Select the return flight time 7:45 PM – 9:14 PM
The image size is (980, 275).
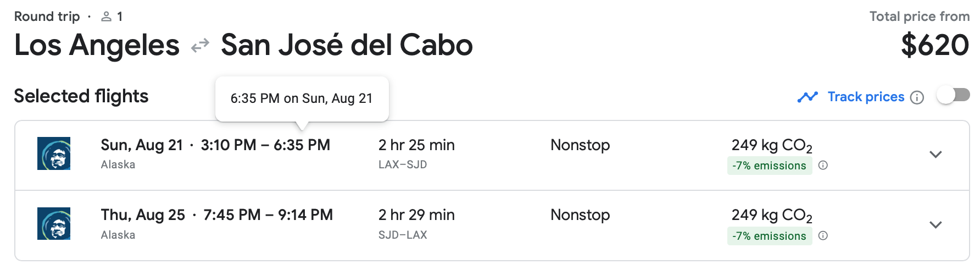coord(268,215)
